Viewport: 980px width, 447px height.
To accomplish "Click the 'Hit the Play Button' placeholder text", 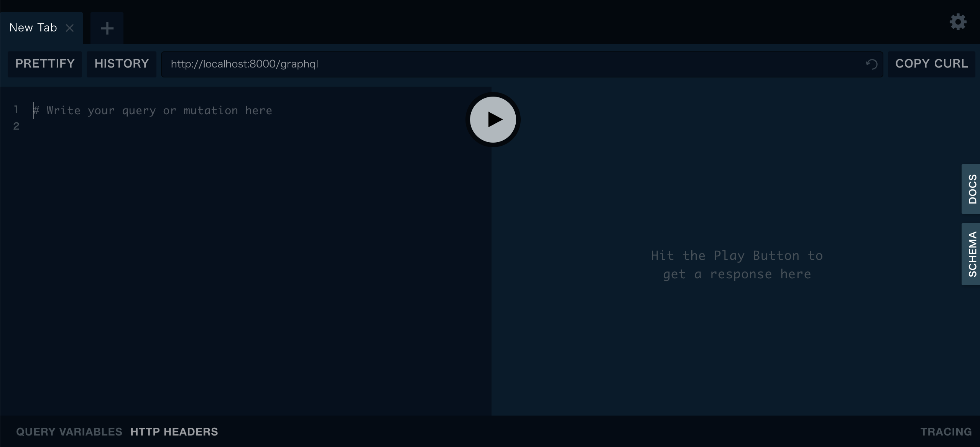I will click(x=737, y=265).
